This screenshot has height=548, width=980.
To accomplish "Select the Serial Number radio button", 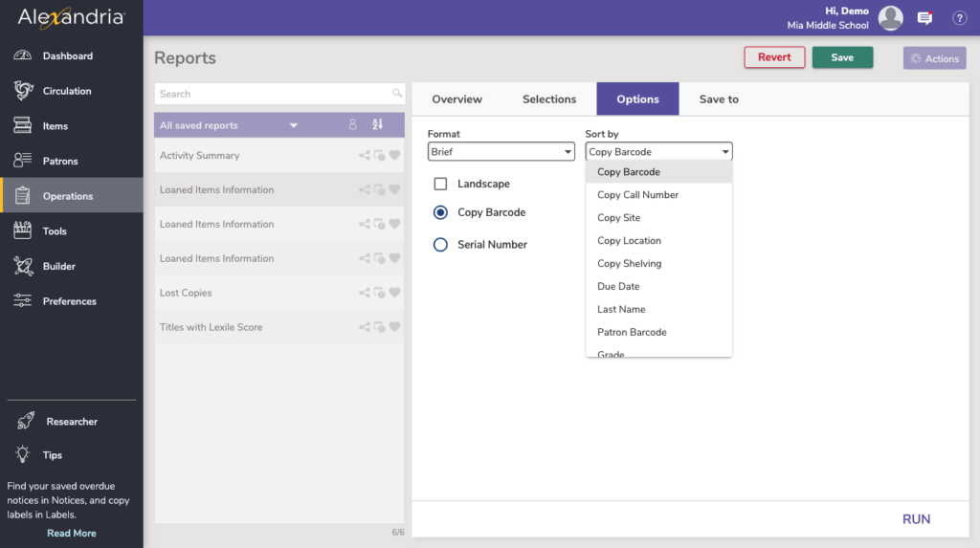I will coord(440,245).
